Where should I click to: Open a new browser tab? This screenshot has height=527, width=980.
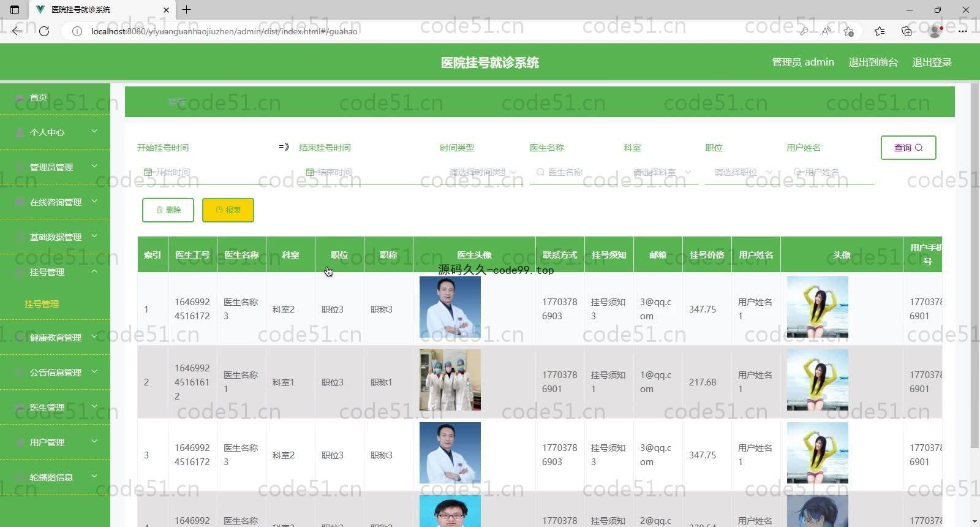pos(187,9)
